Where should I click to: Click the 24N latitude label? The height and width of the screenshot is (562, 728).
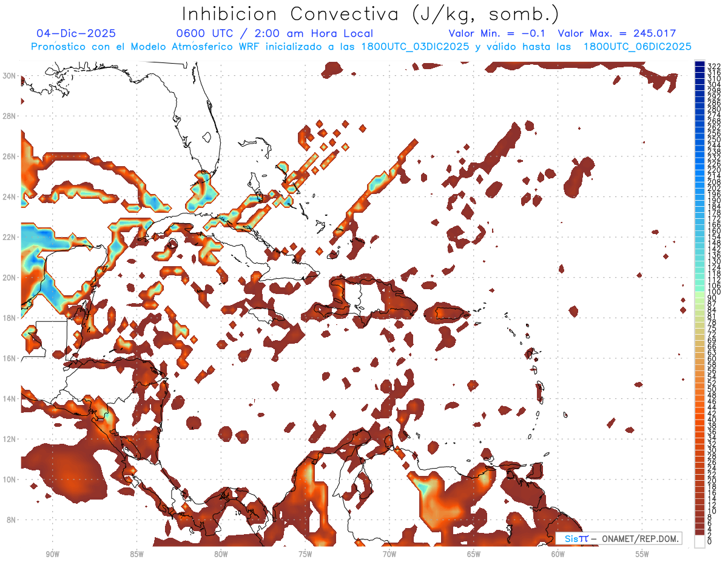point(10,196)
